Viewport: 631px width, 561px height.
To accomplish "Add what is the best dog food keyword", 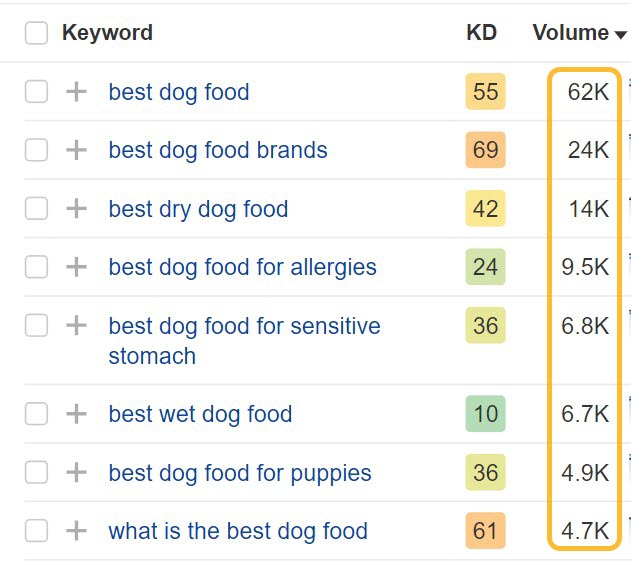I will click(x=76, y=531).
